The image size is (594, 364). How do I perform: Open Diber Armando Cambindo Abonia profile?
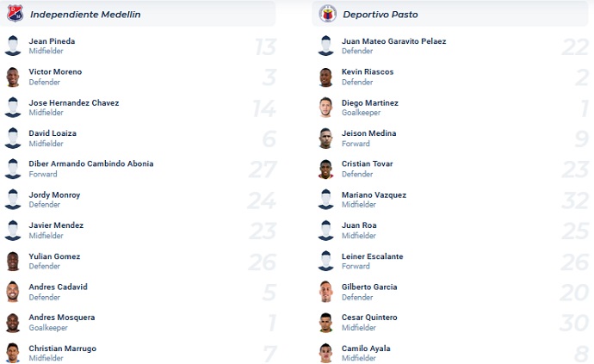[x=91, y=163]
